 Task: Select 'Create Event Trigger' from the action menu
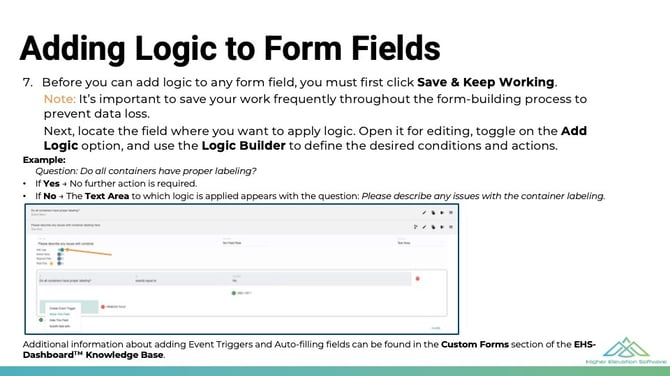[x=62, y=308]
